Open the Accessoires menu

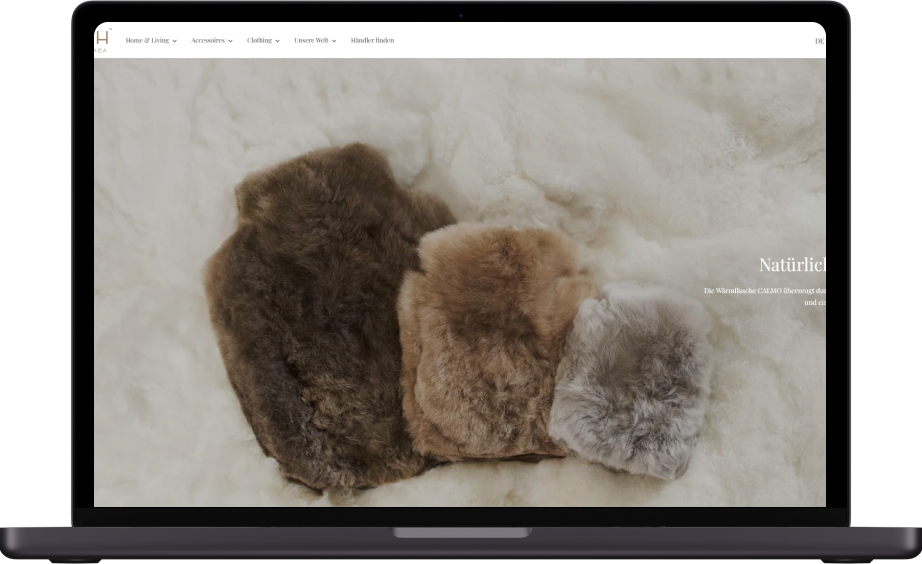(208, 41)
